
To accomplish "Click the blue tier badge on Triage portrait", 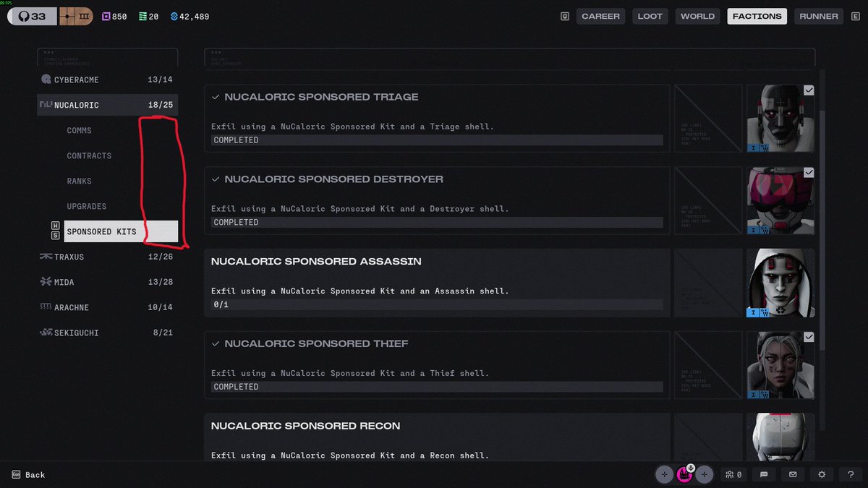I will point(758,147).
